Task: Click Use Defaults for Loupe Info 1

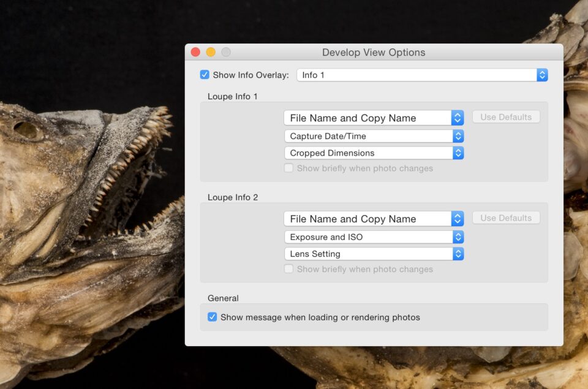Action: pyautogui.click(x=506, y=117)
